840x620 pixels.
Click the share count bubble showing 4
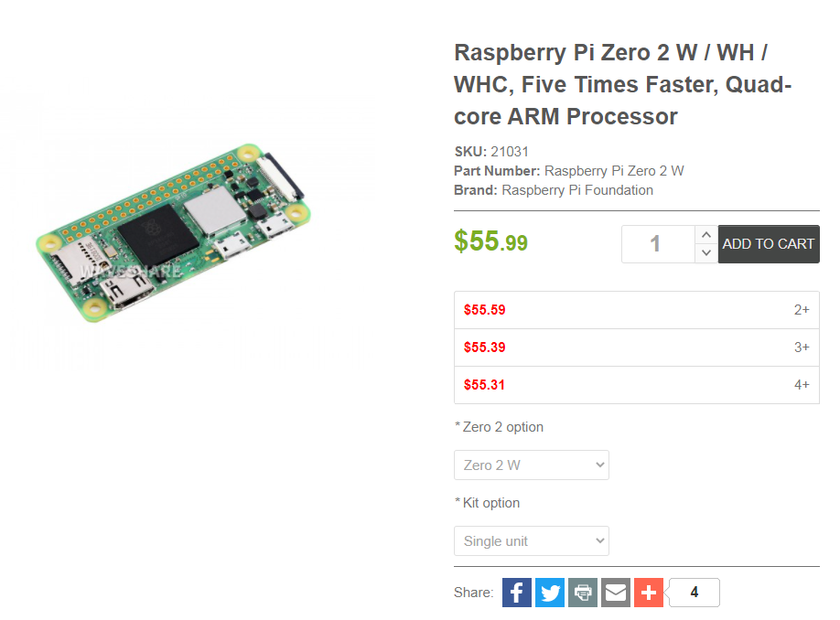click(695, 593)
